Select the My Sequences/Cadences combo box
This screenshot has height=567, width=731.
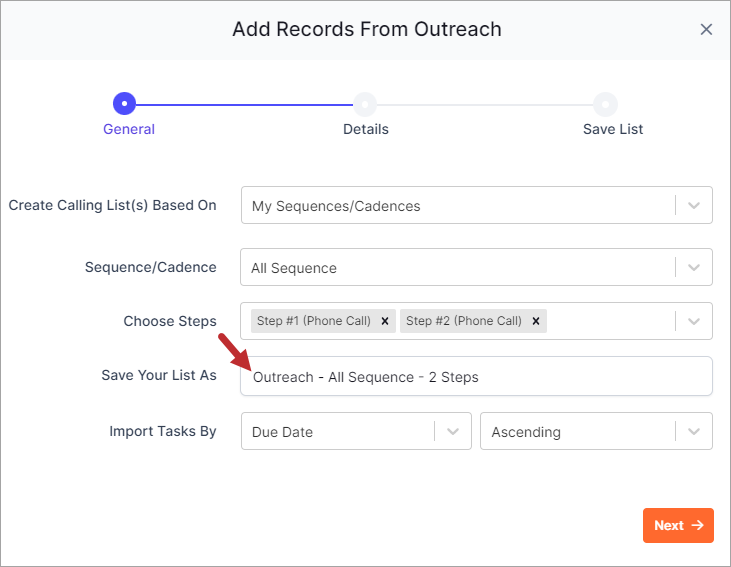[x=476, y=205]
